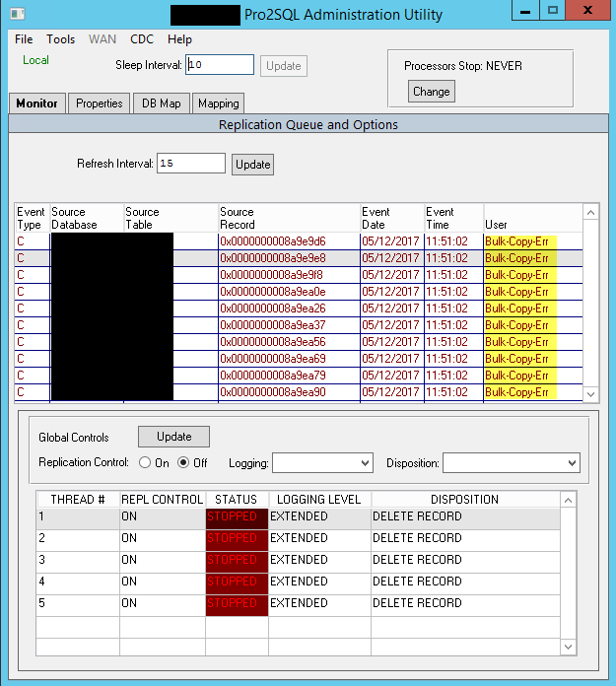Open the Disposition dropdown
616x686 pixels.
click(512, 463)
